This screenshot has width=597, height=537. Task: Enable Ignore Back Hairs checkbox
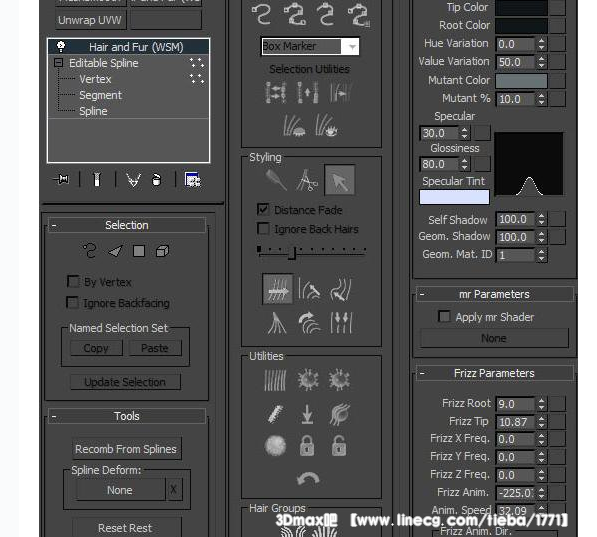coord(263,229)
